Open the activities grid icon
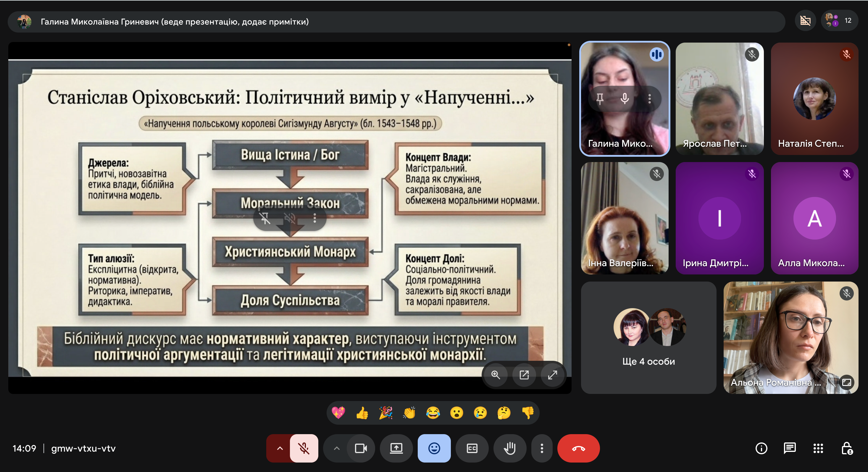The image size is (868, 472). (x=818, y=448)
